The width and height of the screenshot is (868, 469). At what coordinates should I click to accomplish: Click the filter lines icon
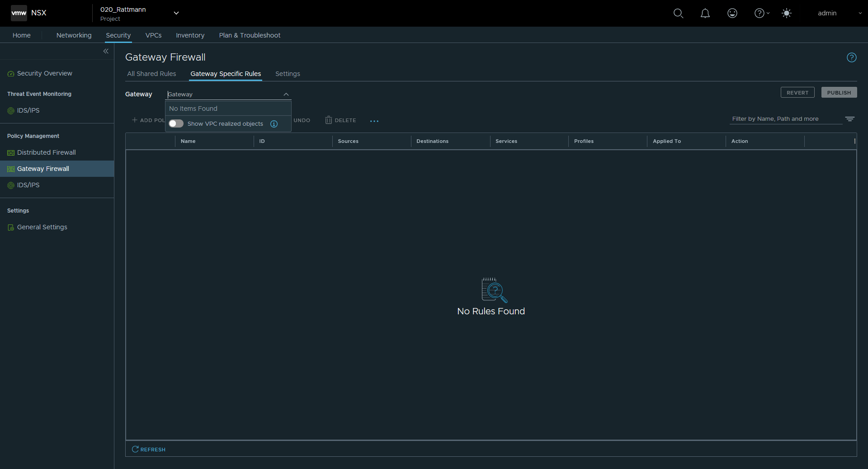pyautogui.click(x=849, y=119)
